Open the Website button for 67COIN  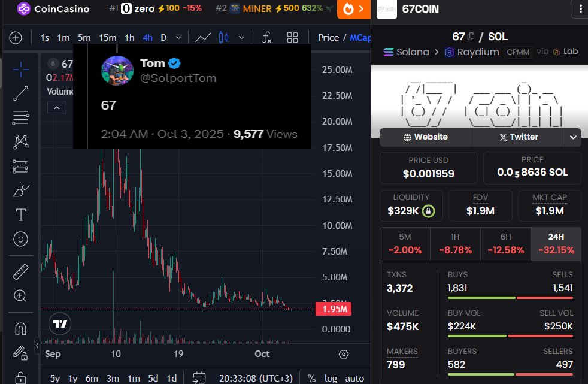click(x=425, y=137)
